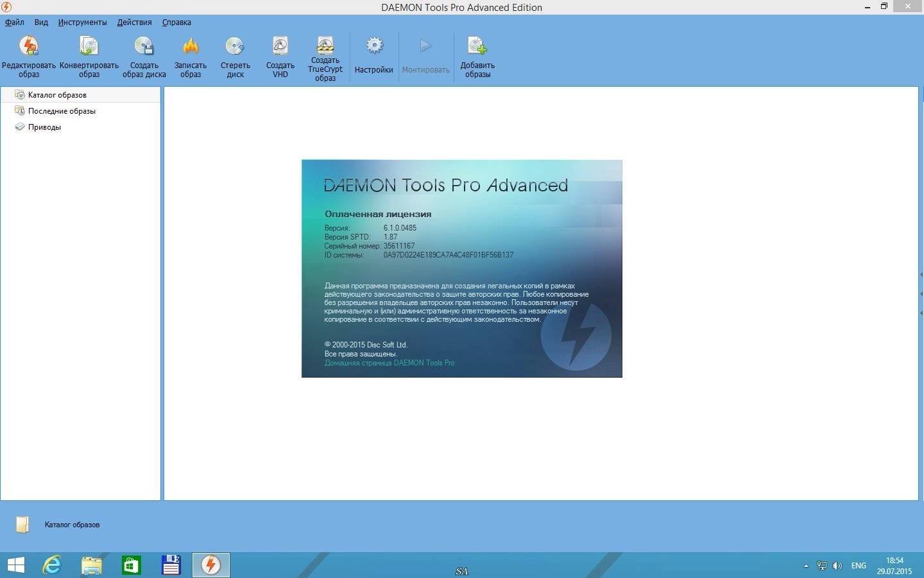Click the Последние образы clock icon
Screen dimensions: 924x578
coord(20,111)
